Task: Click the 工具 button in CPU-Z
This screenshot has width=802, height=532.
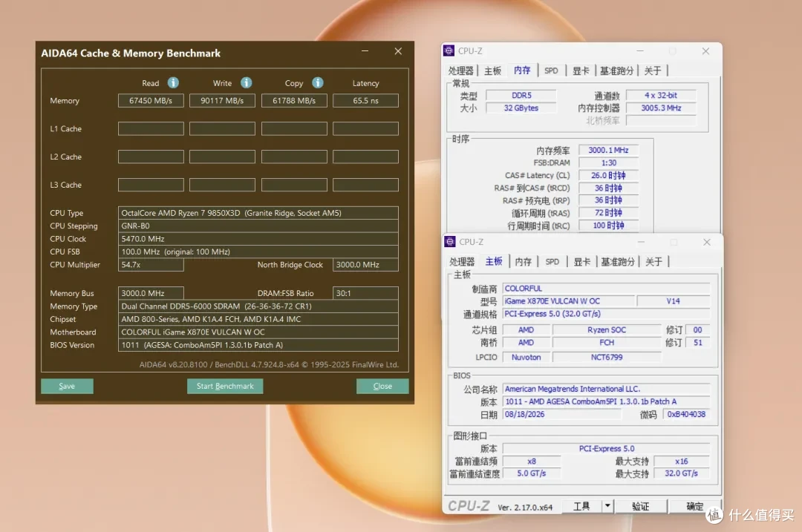Action: (x=581, y=506)
